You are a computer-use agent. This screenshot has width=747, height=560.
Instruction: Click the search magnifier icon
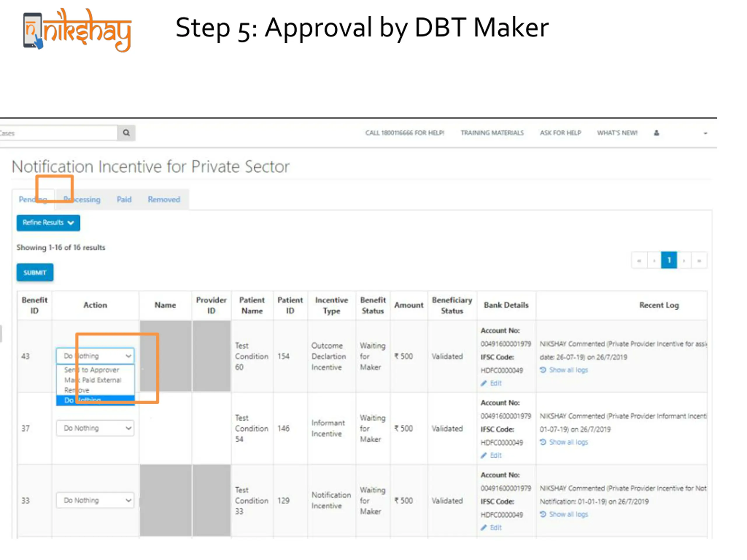coord(126,133)
